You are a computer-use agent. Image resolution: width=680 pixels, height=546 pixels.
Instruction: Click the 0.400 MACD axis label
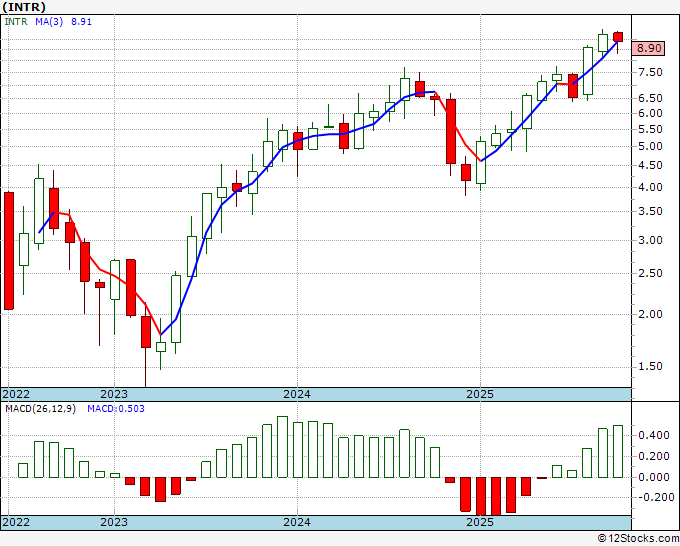(x=654, y=435)
